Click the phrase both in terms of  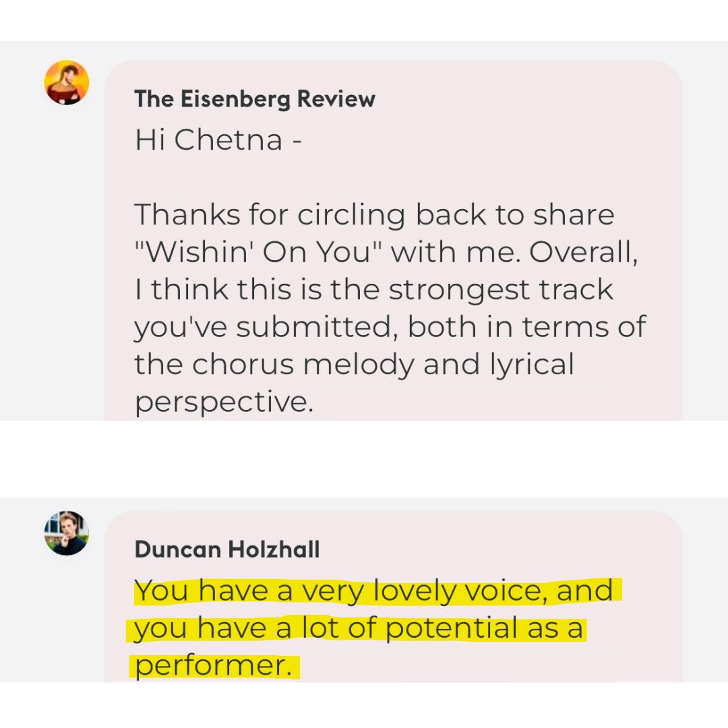coord(527,326)
